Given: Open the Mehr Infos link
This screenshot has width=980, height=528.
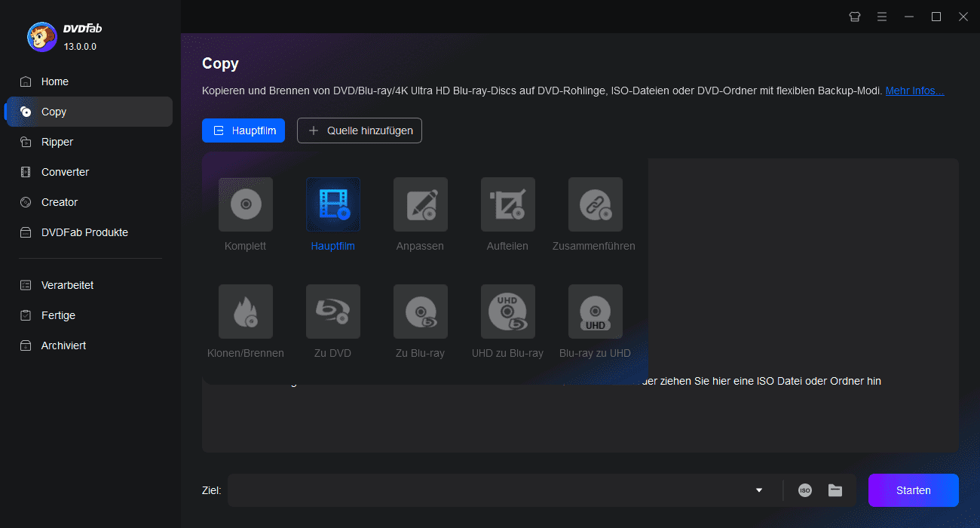Looking at the screenshot, I should [914, 91].
